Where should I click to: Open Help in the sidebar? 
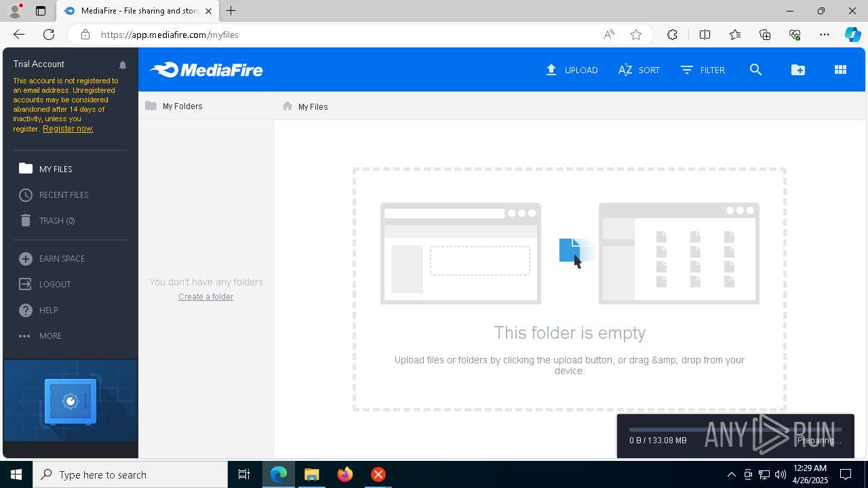39,310
